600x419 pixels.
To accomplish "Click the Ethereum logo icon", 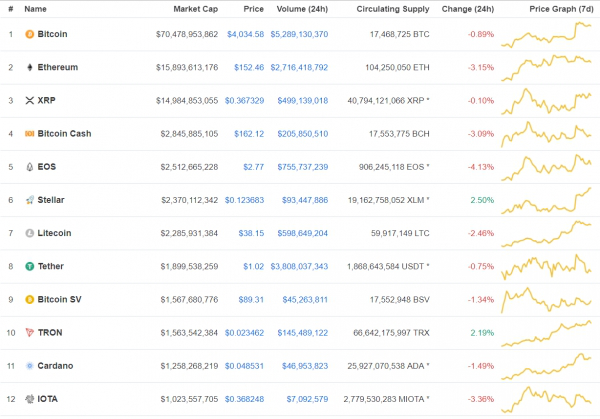I will pyautogui.click(x=29, y=67).
